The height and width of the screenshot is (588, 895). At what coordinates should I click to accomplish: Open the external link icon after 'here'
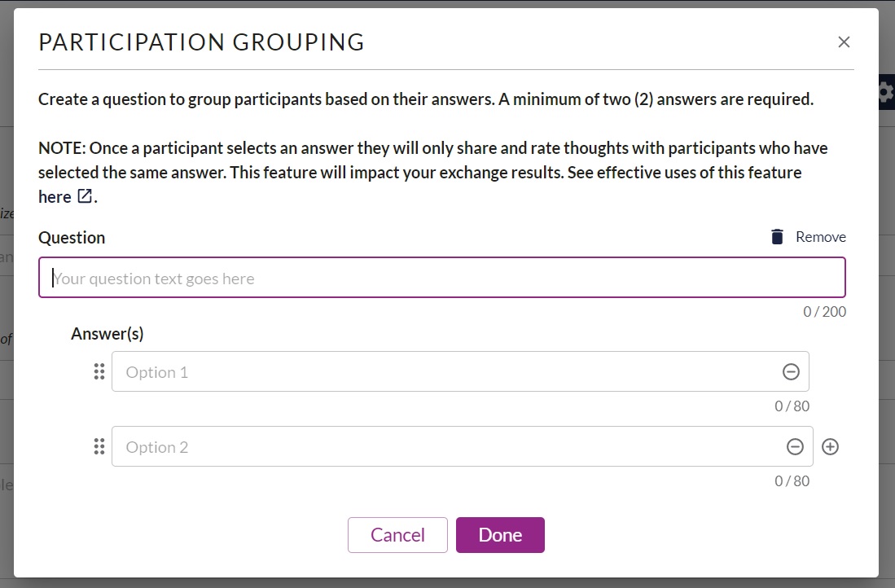(x=85, y=196)
